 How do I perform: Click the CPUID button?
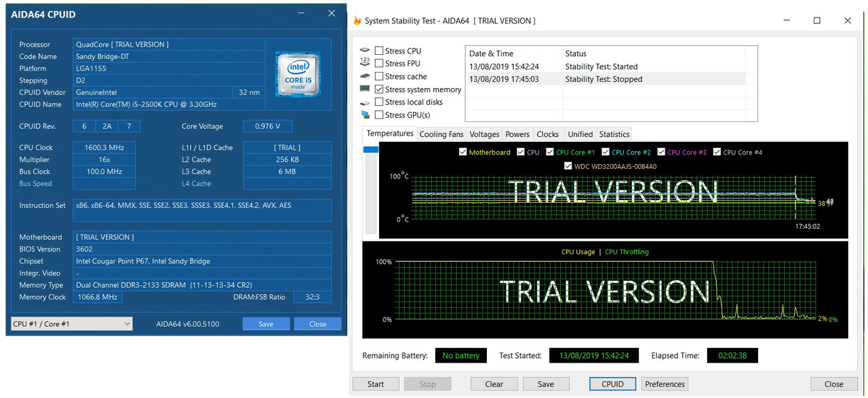pos(613,384)
